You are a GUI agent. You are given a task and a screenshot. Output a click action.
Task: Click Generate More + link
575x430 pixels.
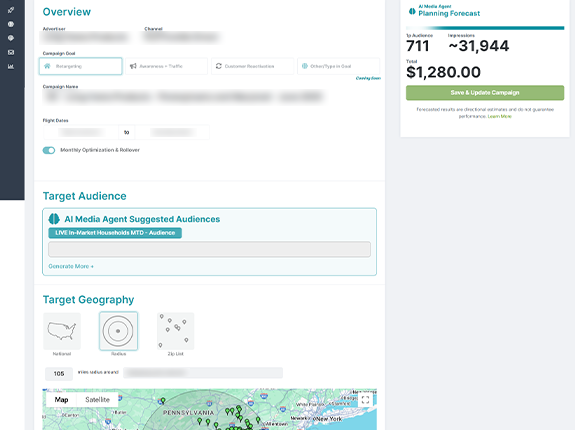71,266
